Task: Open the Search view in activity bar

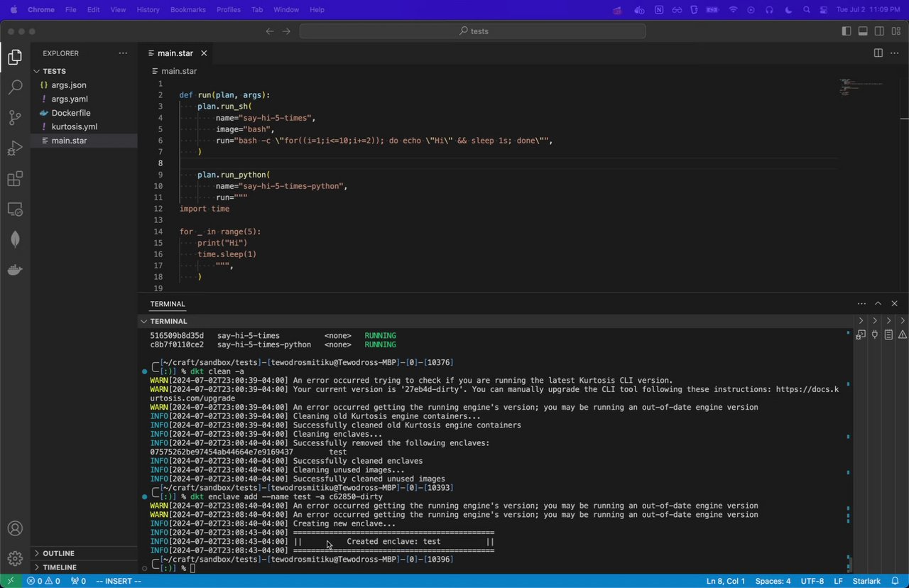Action: [x=15, y=87]
